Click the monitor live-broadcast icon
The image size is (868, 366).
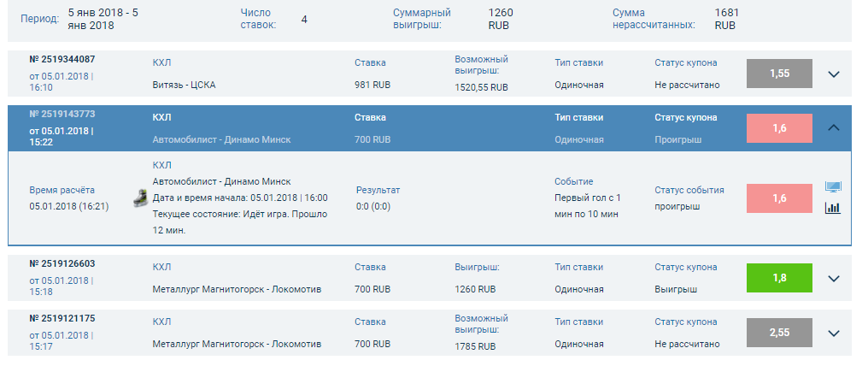(833, 187)
